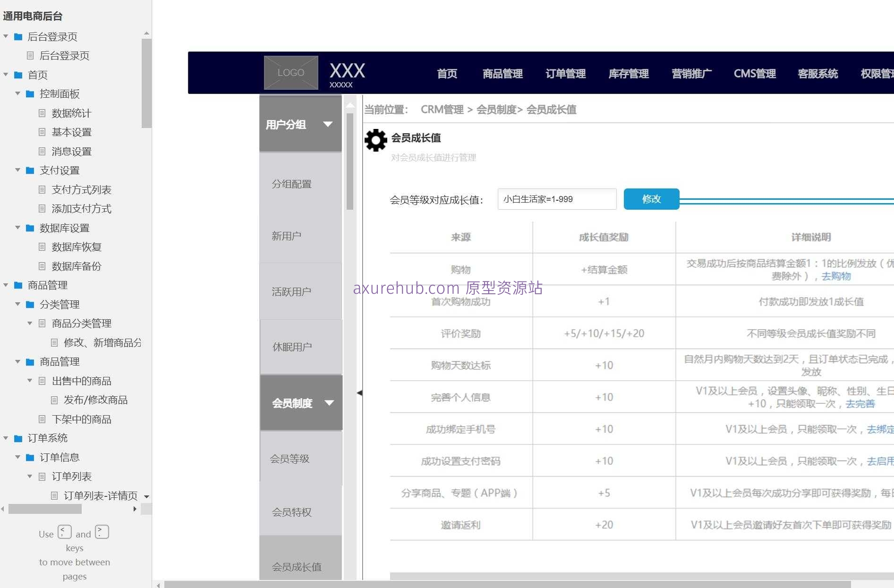Click the page icon beside 数据库恢复
Screen dimensions: 894x588
tap(42, 247)
